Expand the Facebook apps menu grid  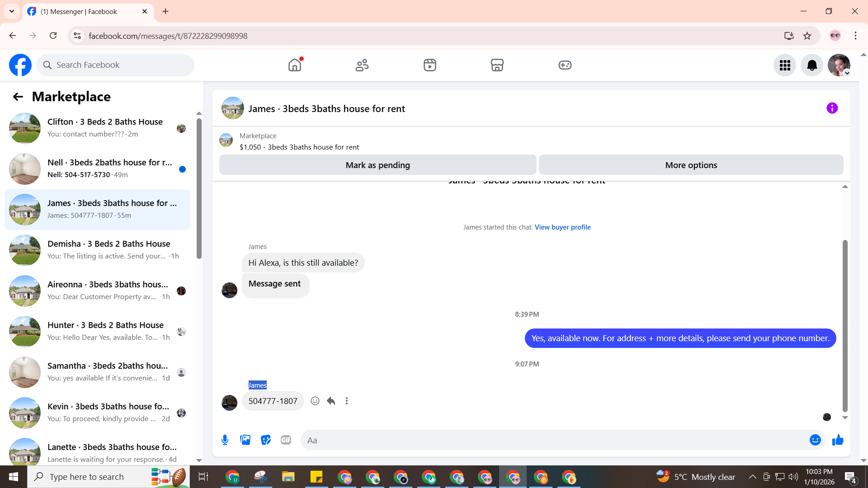tap(785, 65)
